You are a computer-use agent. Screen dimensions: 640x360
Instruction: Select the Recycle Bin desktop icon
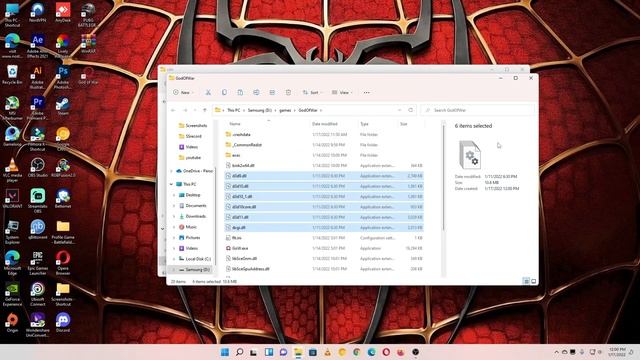[12, 75]
